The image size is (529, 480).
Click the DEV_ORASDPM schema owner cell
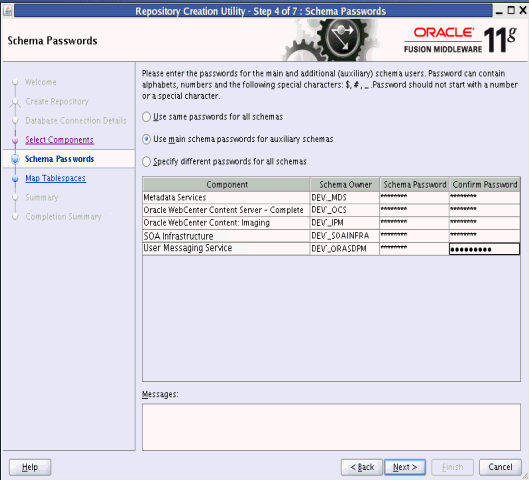coord(345,249)
